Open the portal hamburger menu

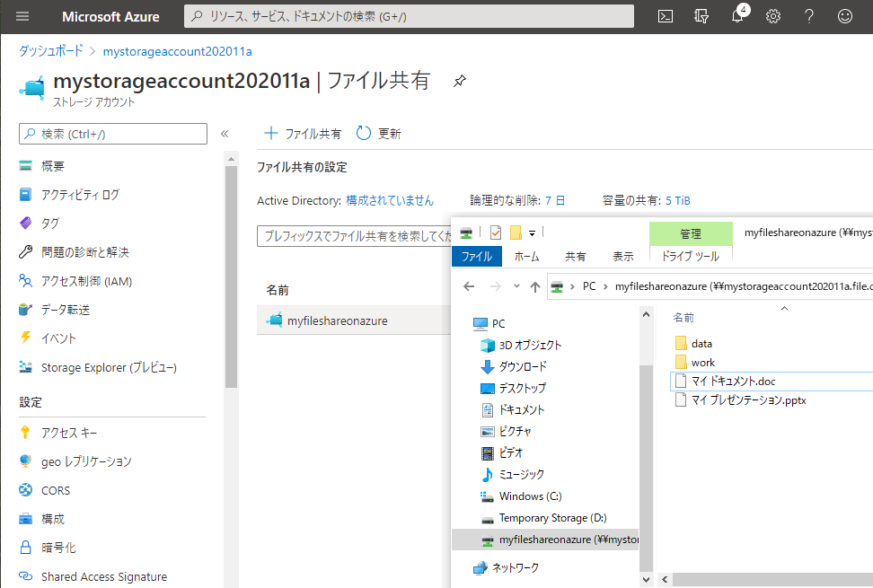click(22, 15)
